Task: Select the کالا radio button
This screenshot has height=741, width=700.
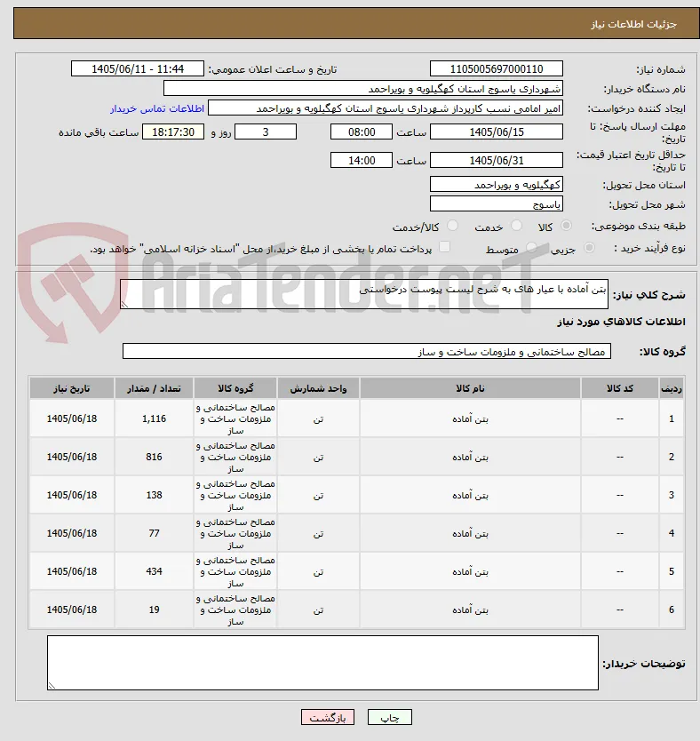Action: tap(566, 226)
